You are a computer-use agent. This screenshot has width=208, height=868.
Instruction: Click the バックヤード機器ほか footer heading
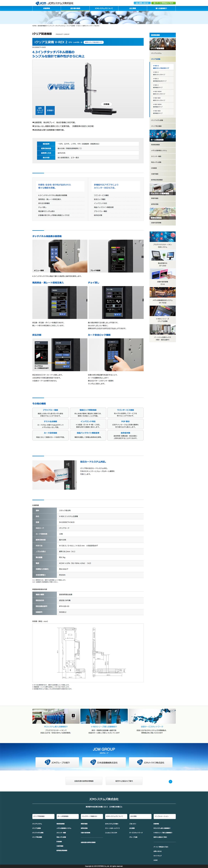pos(92,816)
